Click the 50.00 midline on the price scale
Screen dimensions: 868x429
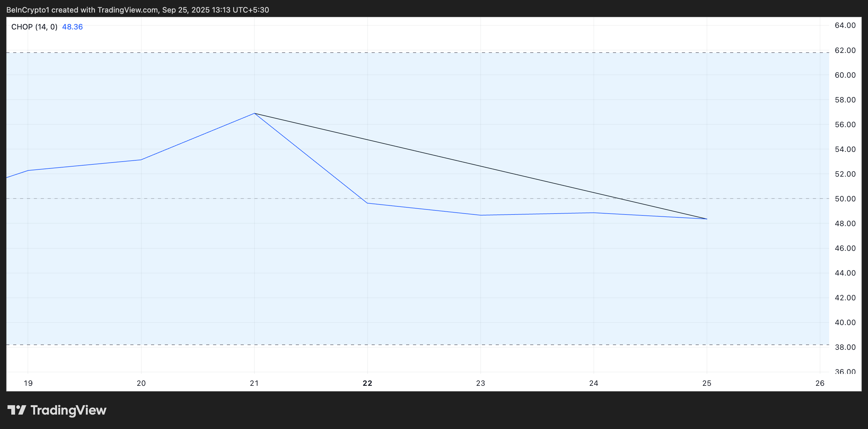point(845,199)
